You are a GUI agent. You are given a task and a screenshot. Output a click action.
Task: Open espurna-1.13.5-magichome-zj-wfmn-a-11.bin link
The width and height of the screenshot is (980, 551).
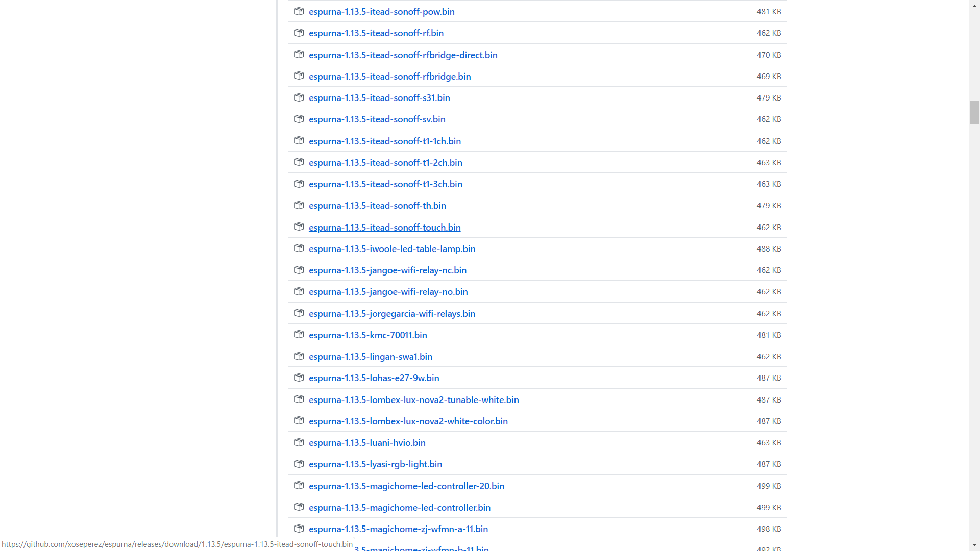pos(398,529)
